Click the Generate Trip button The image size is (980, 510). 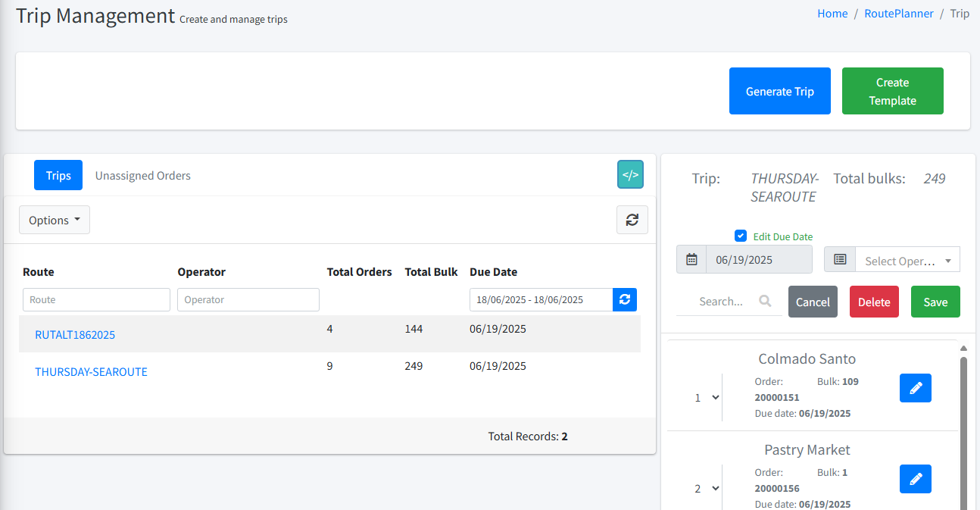(x=779, y=91)
